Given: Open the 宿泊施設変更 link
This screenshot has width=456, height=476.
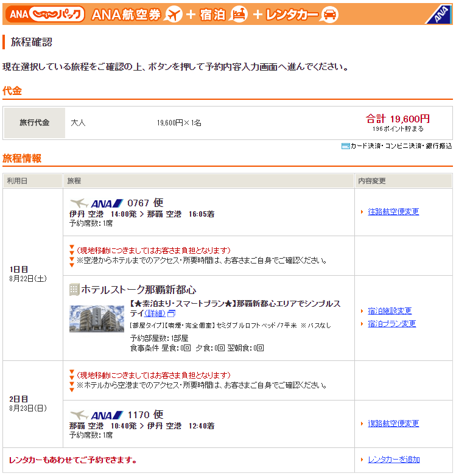Looking at the screenshot, I should pyautogui.click(x=390, y=311).
